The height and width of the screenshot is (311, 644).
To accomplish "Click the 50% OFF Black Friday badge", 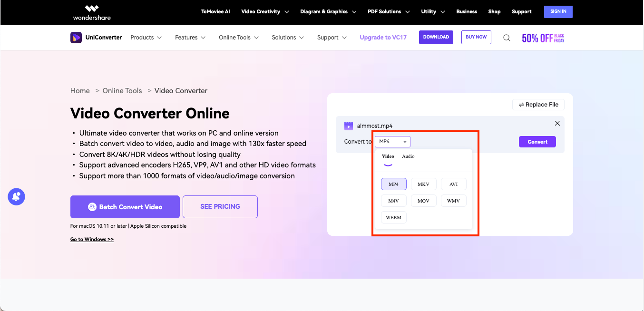I will (542, 37).
